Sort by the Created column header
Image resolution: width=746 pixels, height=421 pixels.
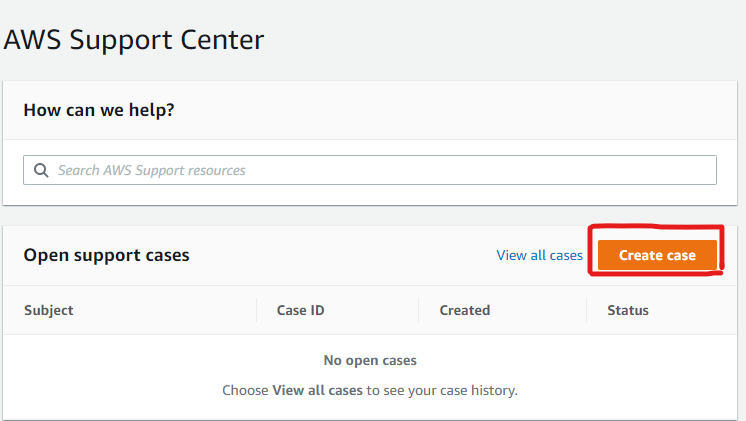(465, 310)
